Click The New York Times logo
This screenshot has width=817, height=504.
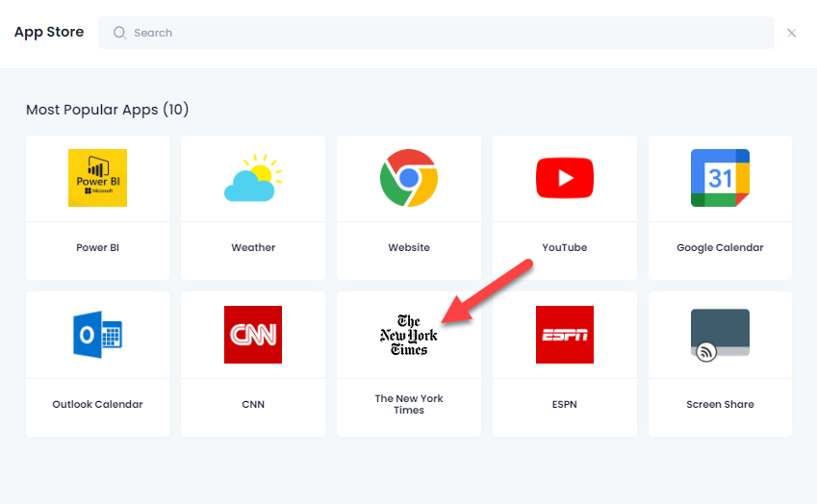[x=409, y=335]
